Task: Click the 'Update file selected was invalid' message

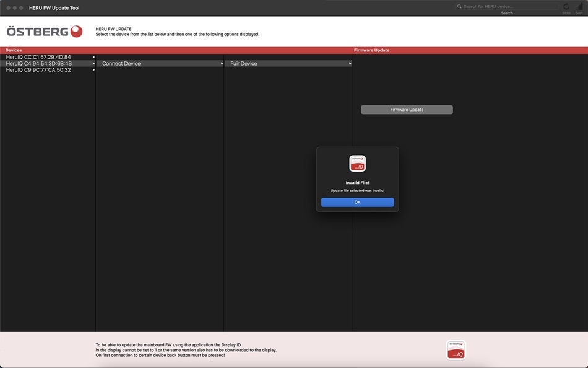Action: click(357, 190)
